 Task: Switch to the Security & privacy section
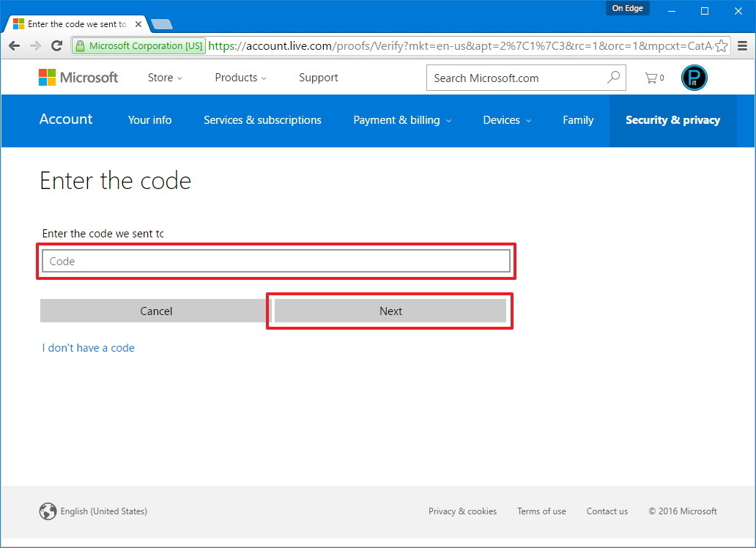tap(672, 120)
